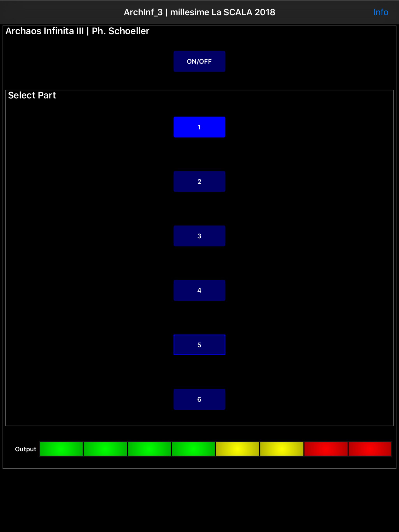Select part 1 button
Viewport: 399px width, 532px height.
click(x=199, y=127)
